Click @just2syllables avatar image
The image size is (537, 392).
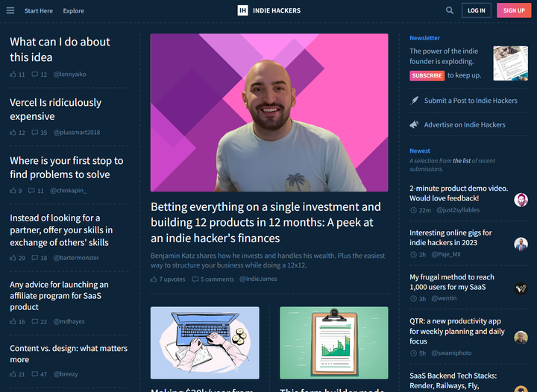click(x=521, y=200)
